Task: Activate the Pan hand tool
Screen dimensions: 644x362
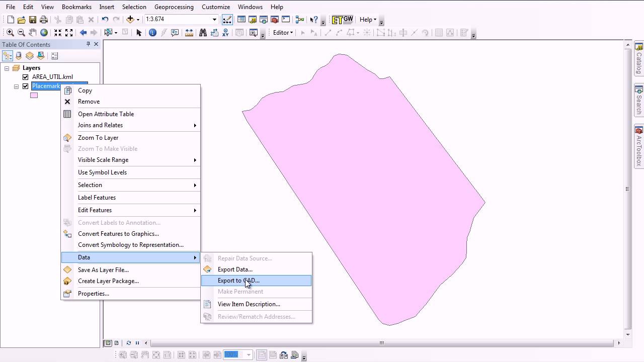Action: (x=33, y=33)
